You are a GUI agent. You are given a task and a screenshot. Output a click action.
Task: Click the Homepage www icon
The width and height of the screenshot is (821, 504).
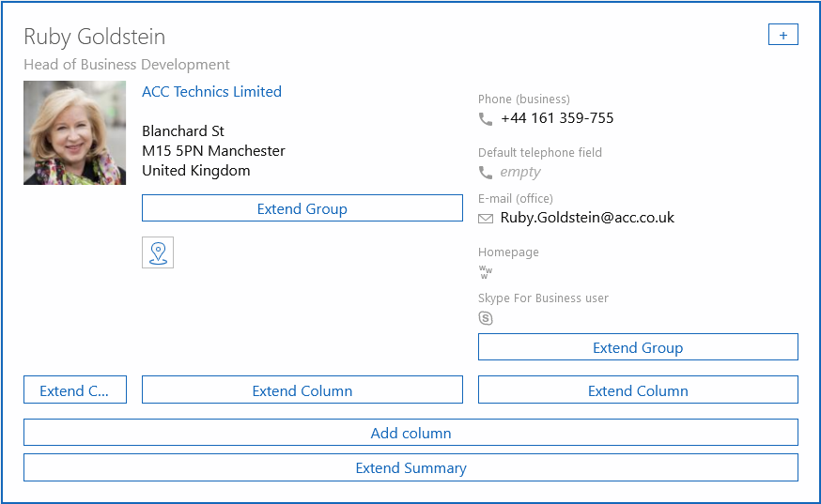point(486,272)
